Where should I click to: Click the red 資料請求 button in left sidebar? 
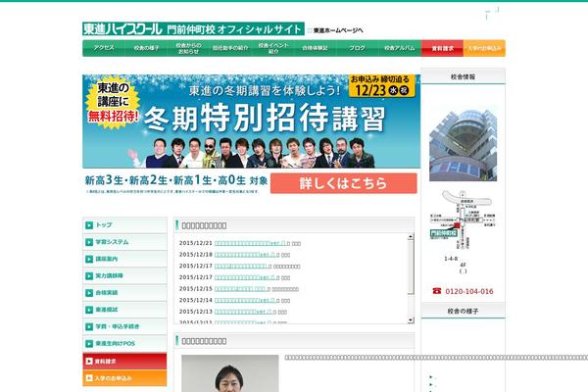point(124,361)
